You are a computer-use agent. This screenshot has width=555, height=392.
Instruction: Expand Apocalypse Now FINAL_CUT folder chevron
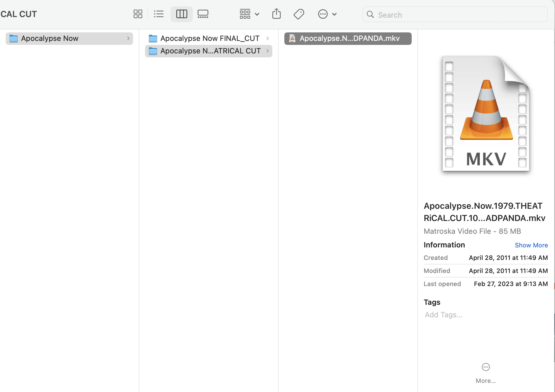[x=268, y=38]
